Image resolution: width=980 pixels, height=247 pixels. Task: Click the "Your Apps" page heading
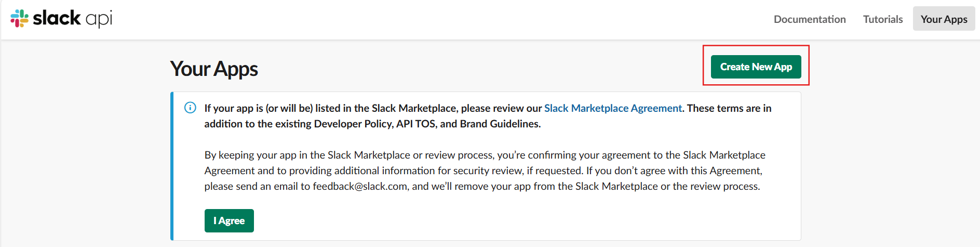[214, 69]
